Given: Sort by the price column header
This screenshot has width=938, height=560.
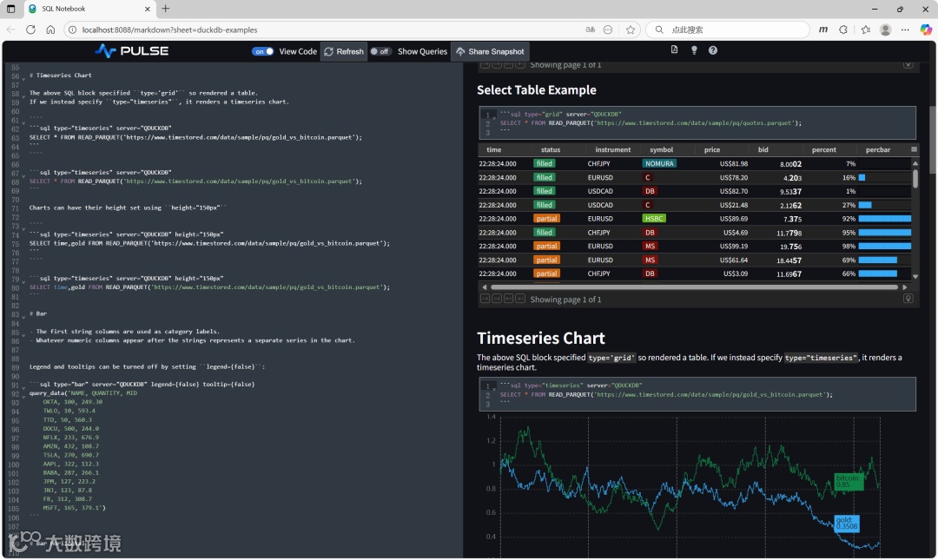Looking at the screenshot, I should 712,149.
